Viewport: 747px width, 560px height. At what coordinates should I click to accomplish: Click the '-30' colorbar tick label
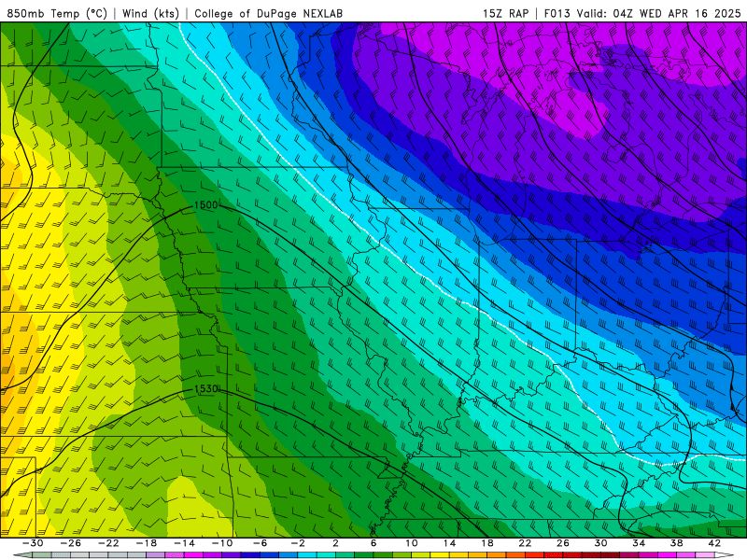tap(33, 543)
